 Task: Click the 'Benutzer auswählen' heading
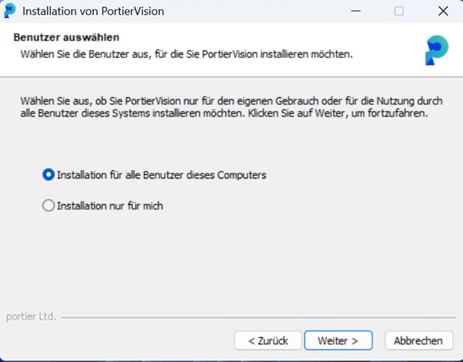66,37
